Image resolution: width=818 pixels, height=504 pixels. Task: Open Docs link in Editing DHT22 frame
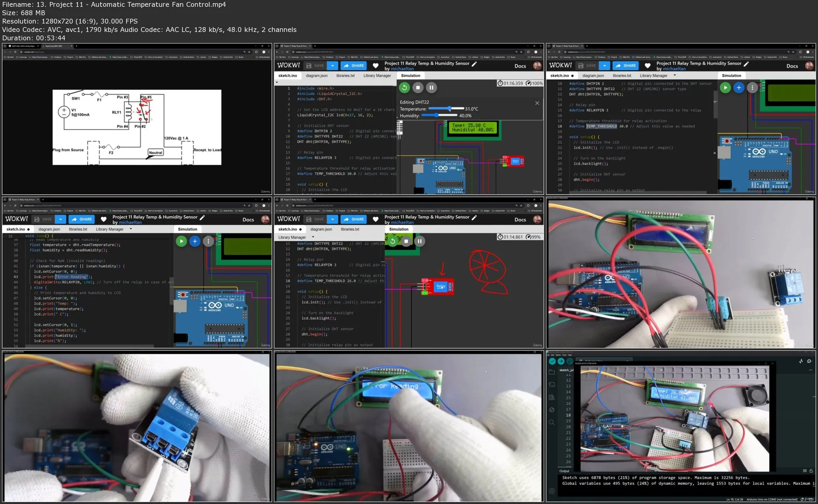520,66
